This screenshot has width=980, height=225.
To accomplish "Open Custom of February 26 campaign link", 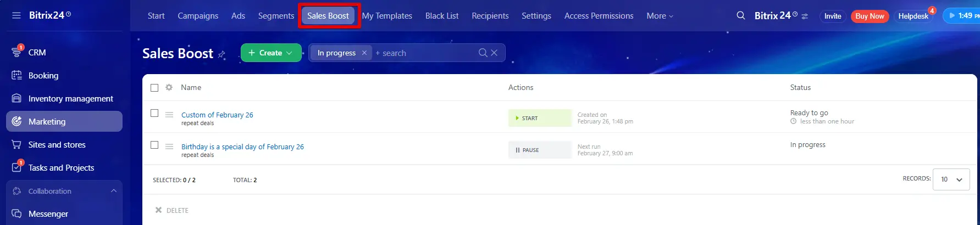I will click(217, 115).
